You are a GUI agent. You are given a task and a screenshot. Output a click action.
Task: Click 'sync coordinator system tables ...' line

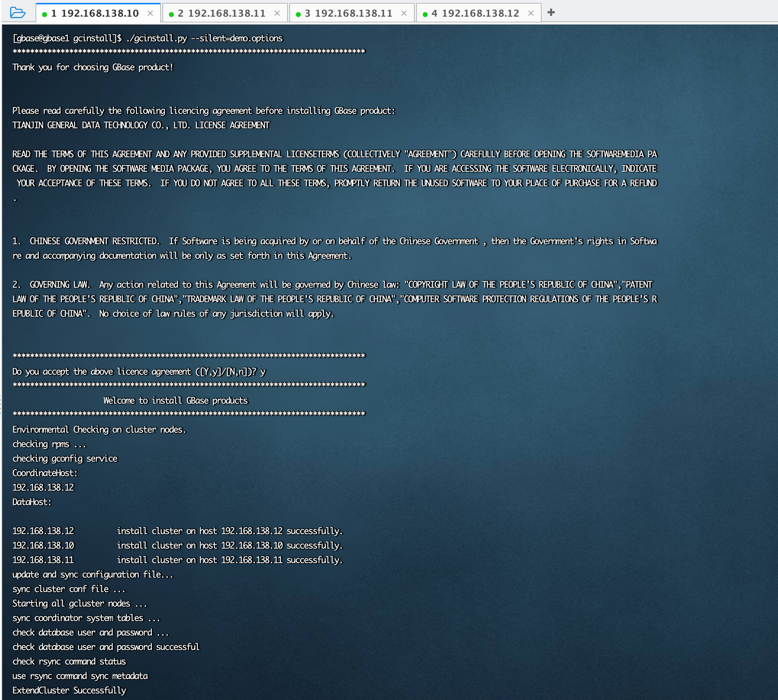86,618
